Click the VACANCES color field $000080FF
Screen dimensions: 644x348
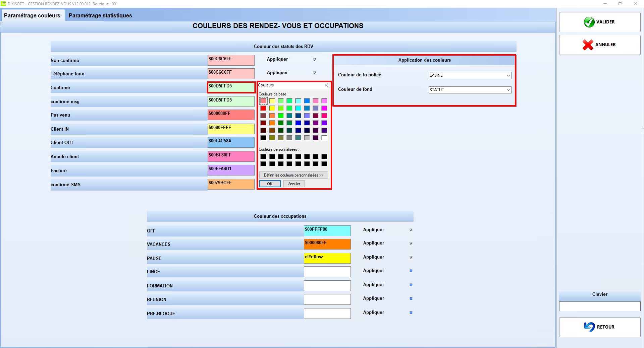327,244
